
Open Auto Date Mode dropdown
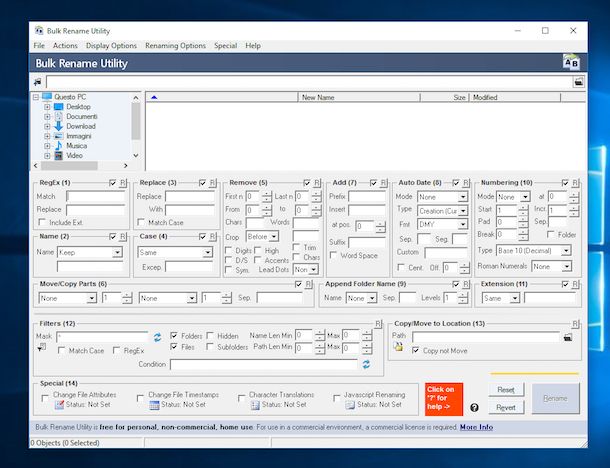(x=462, y=197)
